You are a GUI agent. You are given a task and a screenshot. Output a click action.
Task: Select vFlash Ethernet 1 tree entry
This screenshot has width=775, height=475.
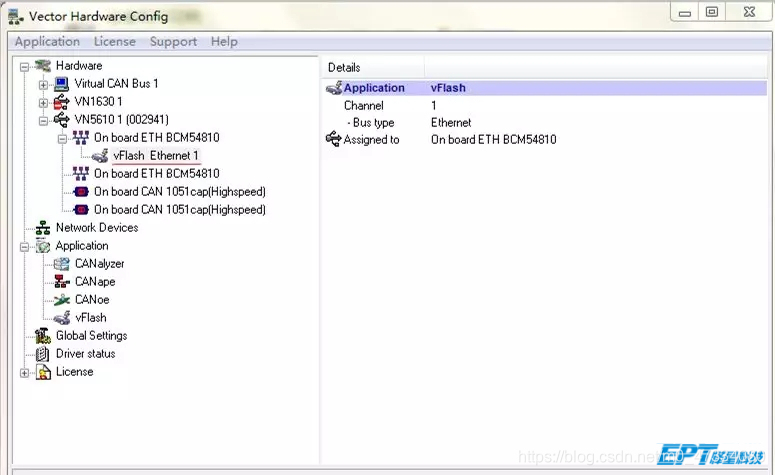[x=156, y=156]
